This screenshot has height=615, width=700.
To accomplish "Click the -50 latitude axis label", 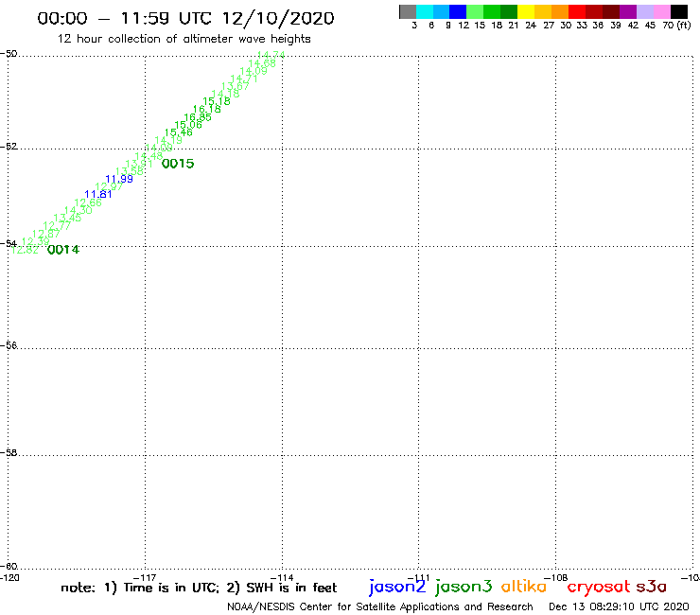I will coord(9,54).
